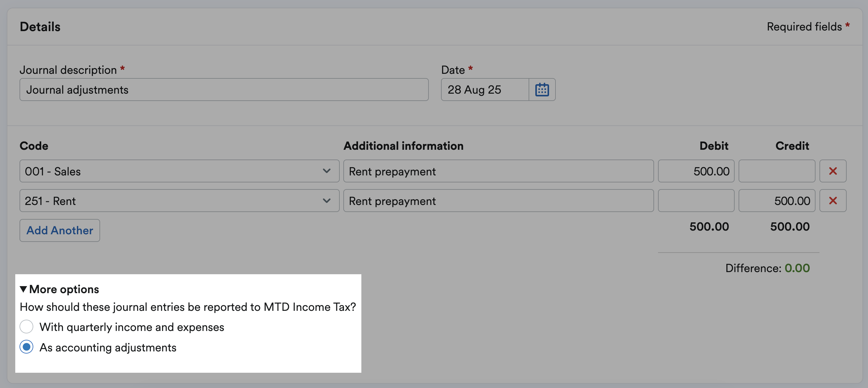
Task: Click the Add Another button
Action: [x=60, y=230]
